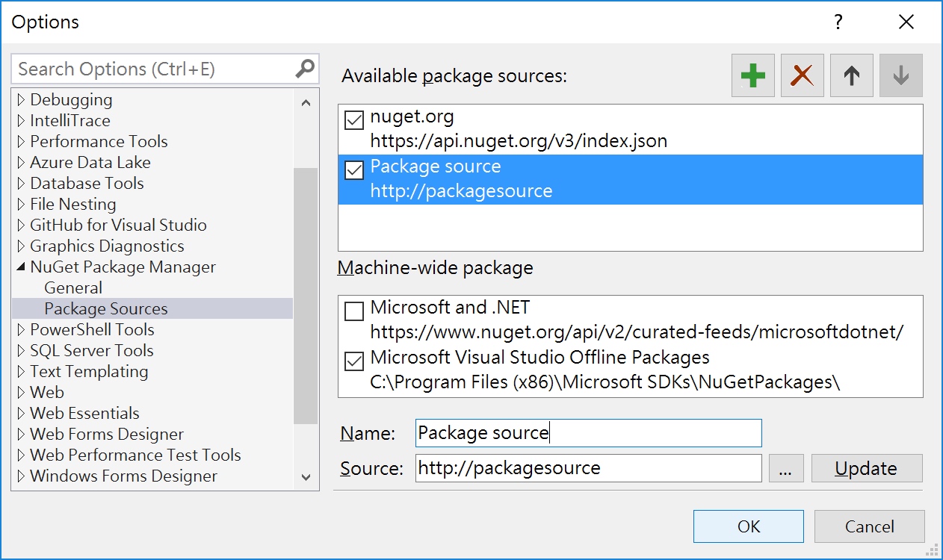Viewport: 943px width, 560px height.
Task: Remove the selected package source
Action: 802,75
